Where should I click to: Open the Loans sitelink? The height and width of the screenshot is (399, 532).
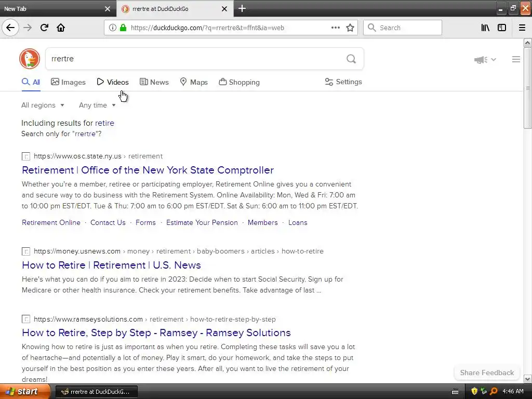[298, 222]
